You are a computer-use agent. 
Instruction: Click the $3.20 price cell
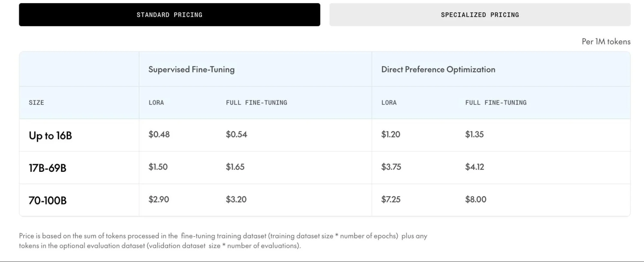click(x=236, y=200)
